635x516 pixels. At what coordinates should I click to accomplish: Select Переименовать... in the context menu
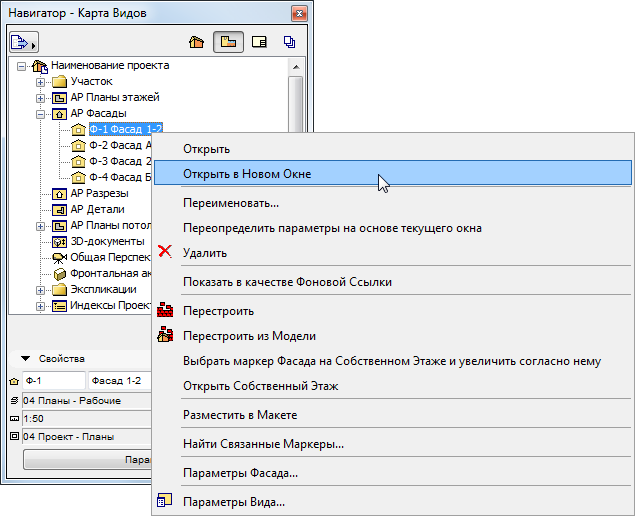tap(393, 203)
